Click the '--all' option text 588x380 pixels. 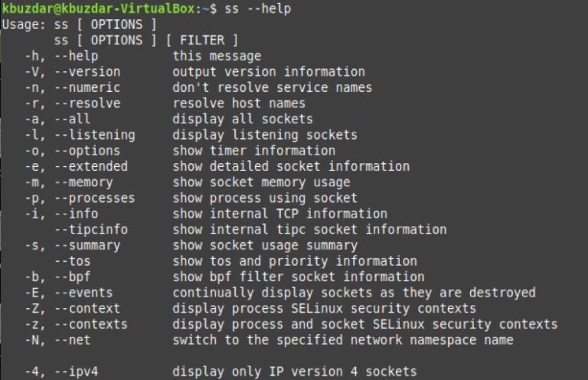click(x=73, y=120)
